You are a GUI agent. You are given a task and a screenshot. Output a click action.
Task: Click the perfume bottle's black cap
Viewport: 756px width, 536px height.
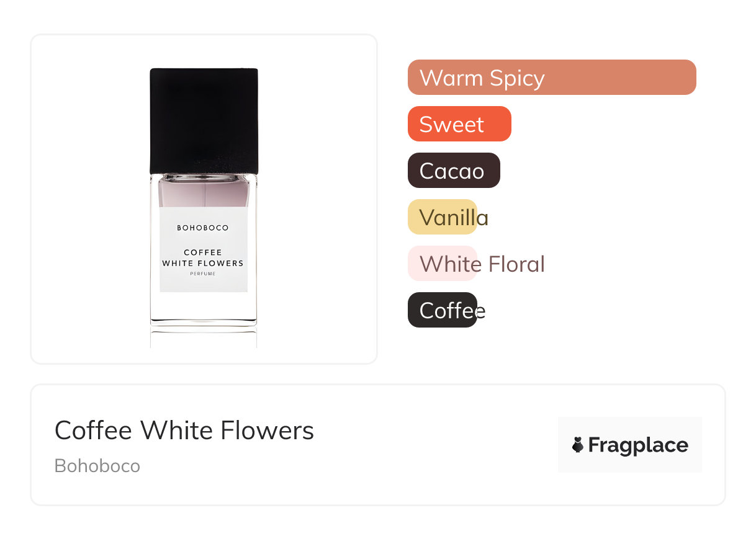click(x=204, y=120)
